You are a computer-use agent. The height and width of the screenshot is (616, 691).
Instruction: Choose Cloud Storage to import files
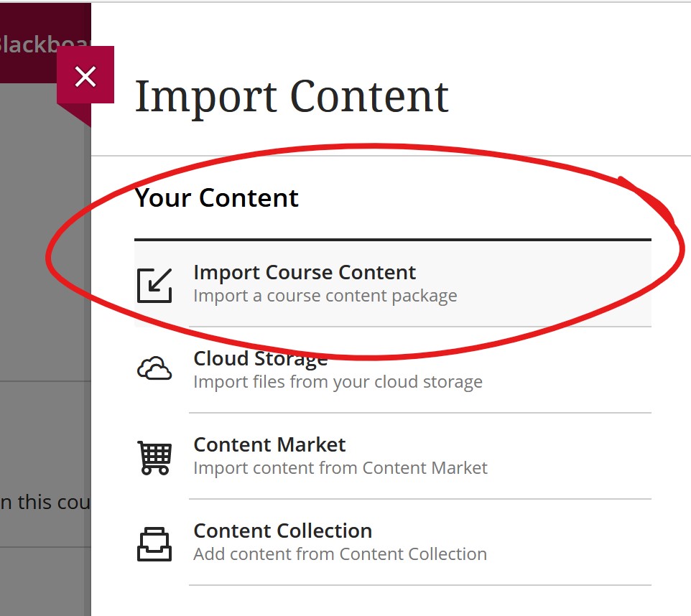coord(260,358)
